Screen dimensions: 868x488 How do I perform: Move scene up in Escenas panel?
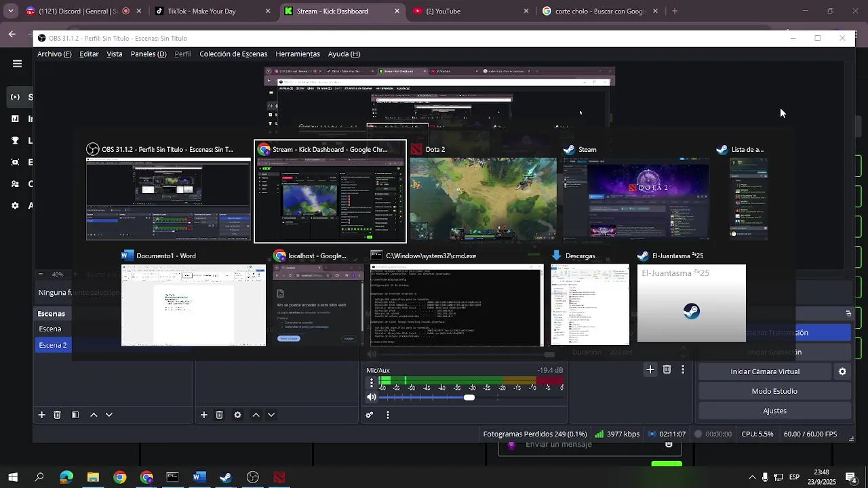[x=94, y=415]
